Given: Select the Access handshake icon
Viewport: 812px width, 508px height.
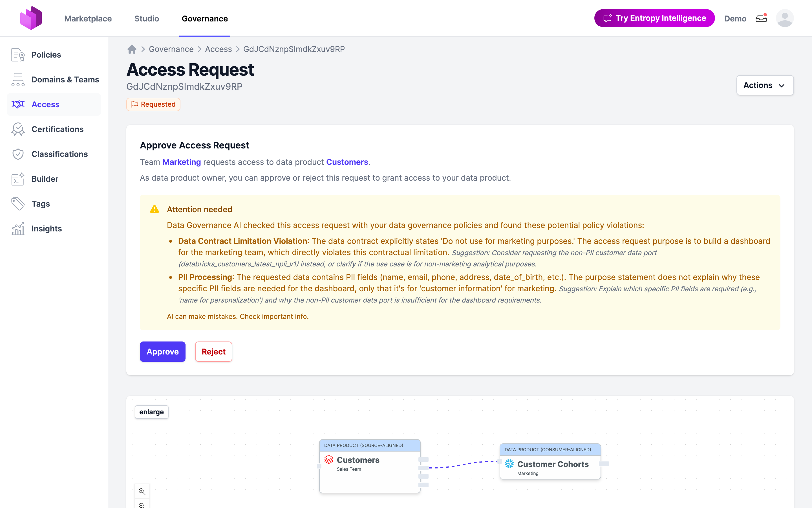Looking at the screenshot, I should click(x=18, y=104).
